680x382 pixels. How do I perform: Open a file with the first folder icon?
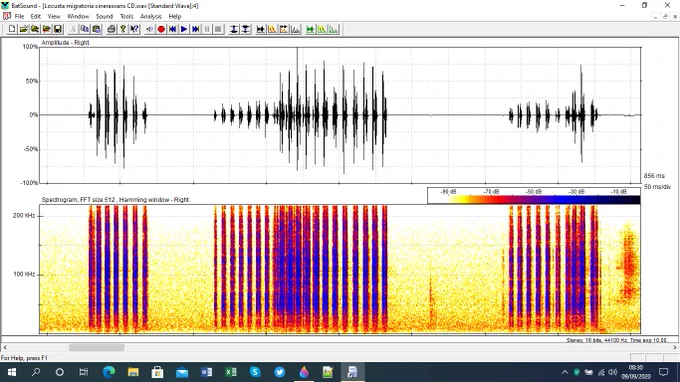pyautogui.click(x=23, y=29)
